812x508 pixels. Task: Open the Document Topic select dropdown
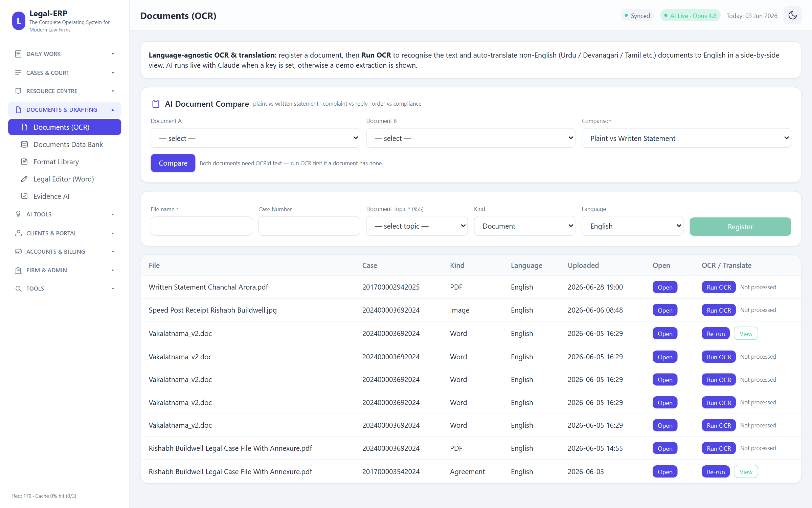tap(417, 226)
